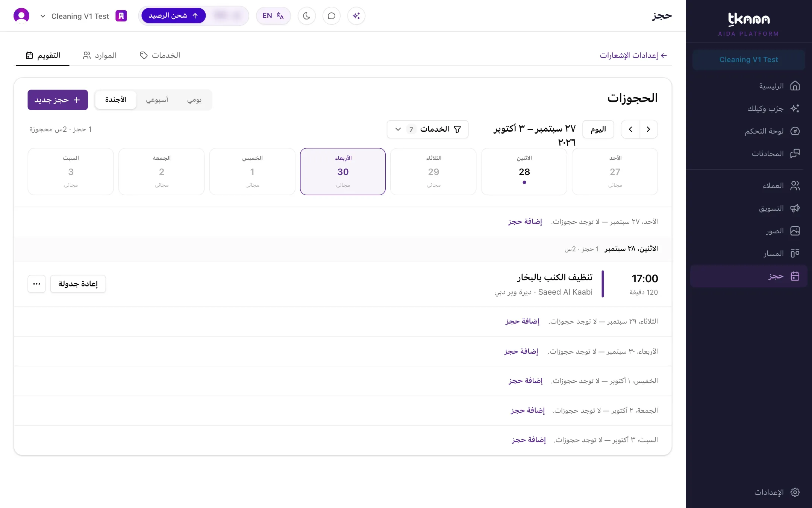
Task: Click the user avatar icon
Action: 21,16
